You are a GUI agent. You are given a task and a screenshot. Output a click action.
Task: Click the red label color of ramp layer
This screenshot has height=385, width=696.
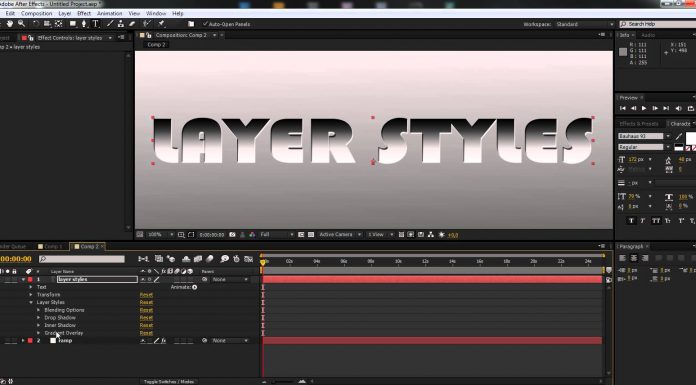[x=30, y=341]
